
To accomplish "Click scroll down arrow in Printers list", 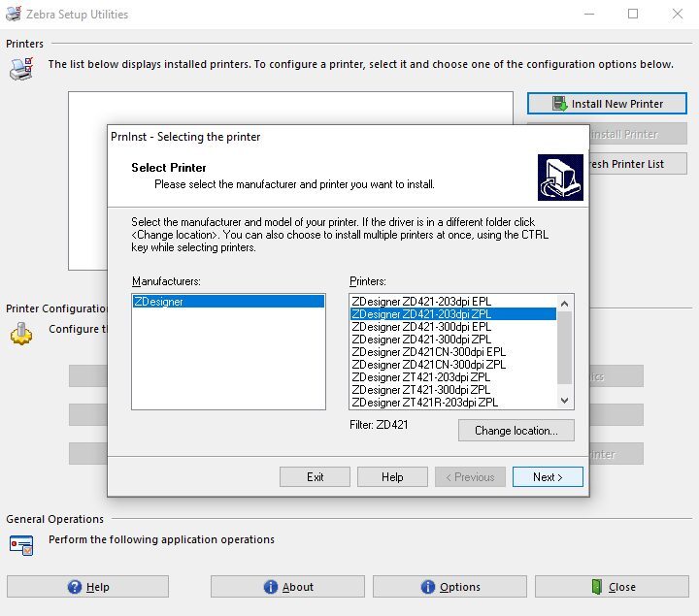I will click(x=564, y=401).
